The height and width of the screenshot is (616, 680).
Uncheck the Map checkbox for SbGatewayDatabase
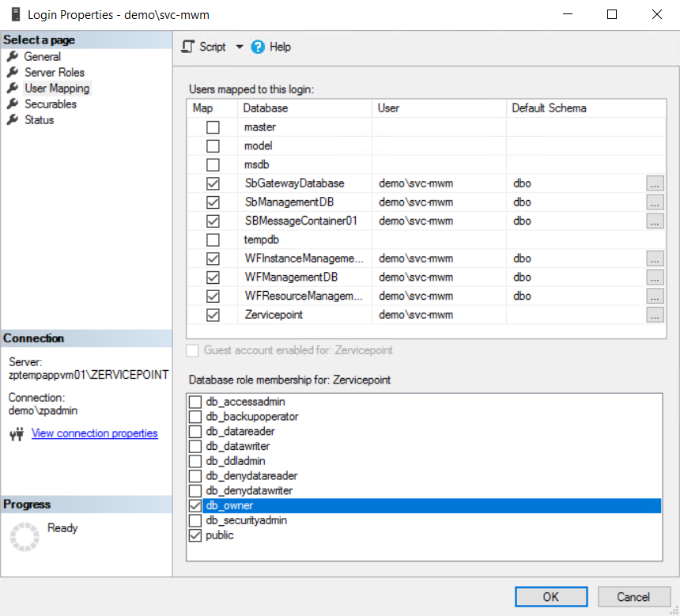click(x=213, y=183)
